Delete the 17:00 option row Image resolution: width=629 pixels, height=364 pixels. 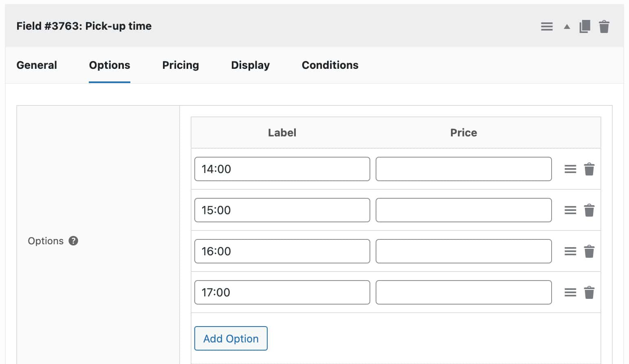pyautogui.click(x=589, y=292)
